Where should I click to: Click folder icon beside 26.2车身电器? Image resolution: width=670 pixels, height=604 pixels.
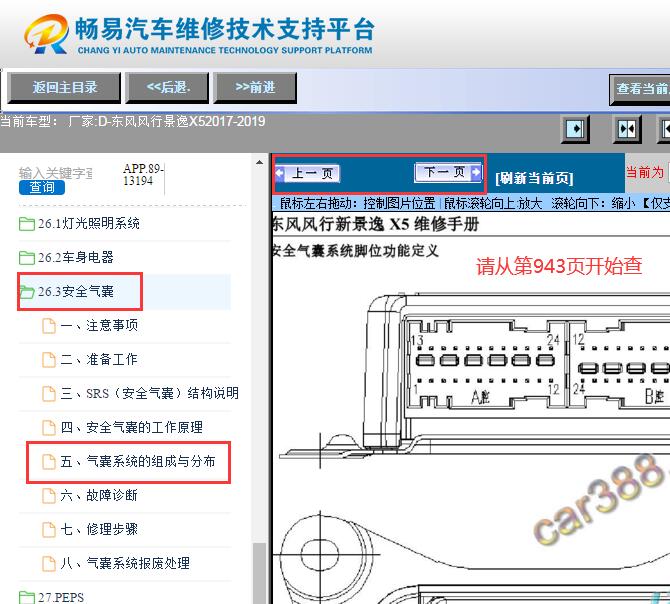click(x=26, y=258)
